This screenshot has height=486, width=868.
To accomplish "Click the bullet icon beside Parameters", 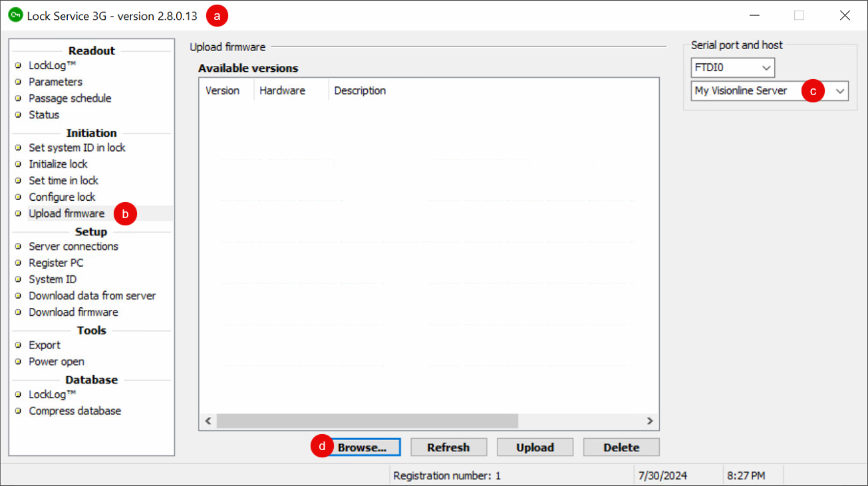I will click(19, 82).
